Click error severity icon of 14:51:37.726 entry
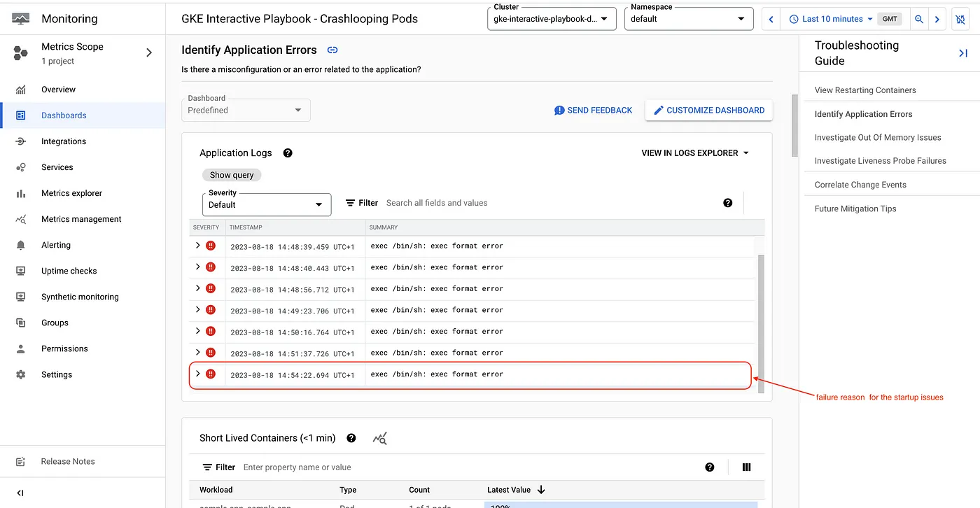 point(211,352)
